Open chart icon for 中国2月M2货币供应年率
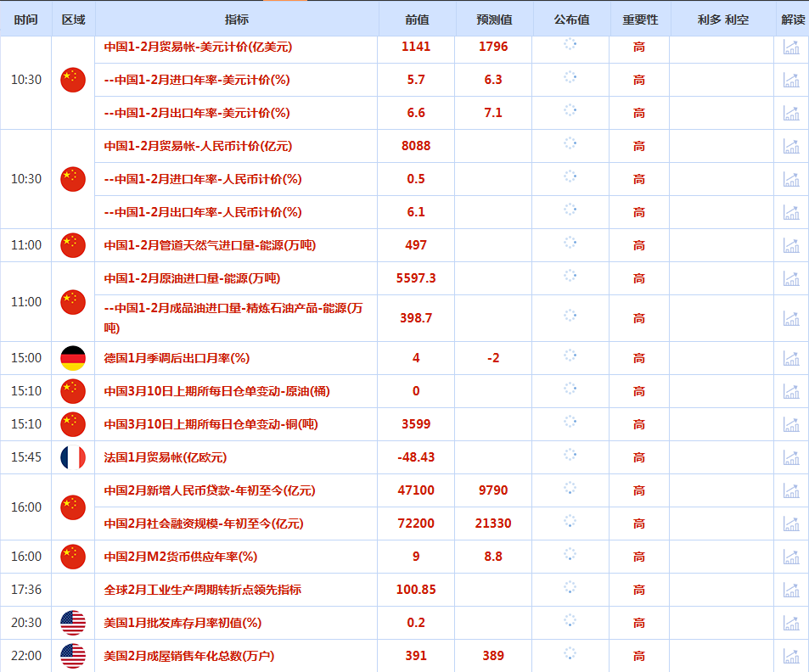This screenshot has width=809, height=672. (791, 557)
